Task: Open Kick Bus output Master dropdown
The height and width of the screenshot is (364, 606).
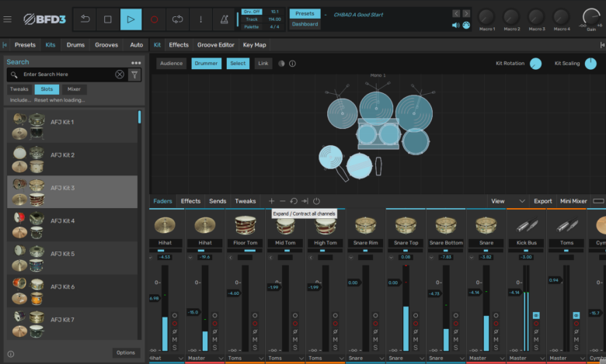Action: pyautogui.click(x=527, y=359)
